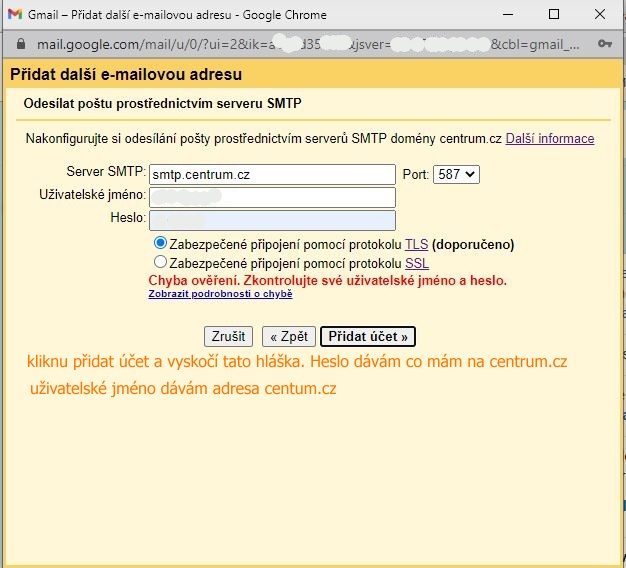Open the Port 587 dropdown

[456, 174]
